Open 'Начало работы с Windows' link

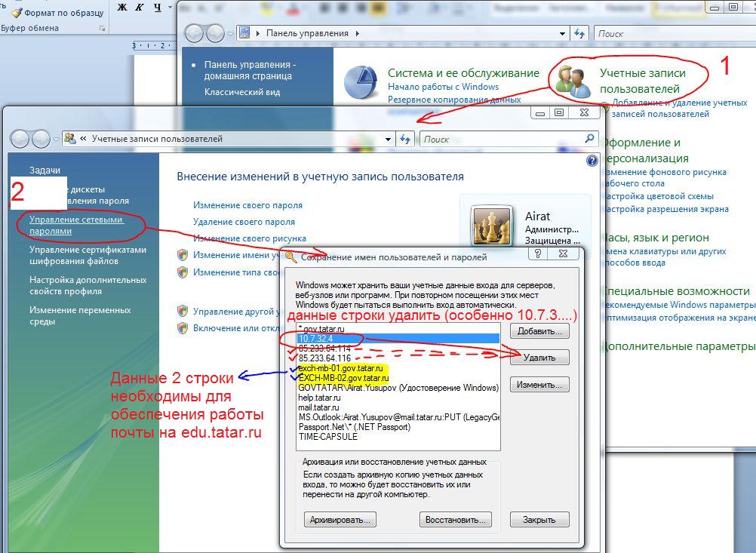[443, 87]
